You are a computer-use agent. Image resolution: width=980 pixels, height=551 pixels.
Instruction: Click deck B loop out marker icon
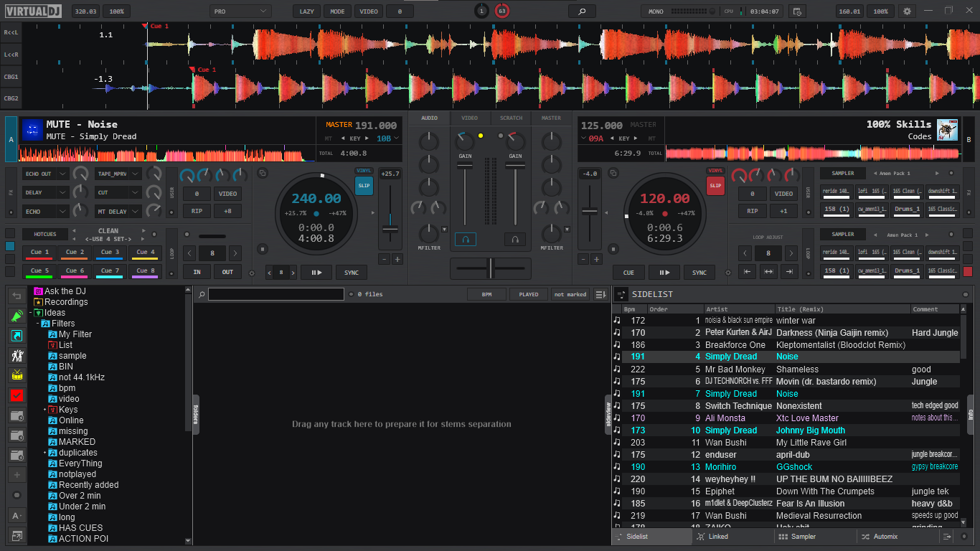coord(789,272)
